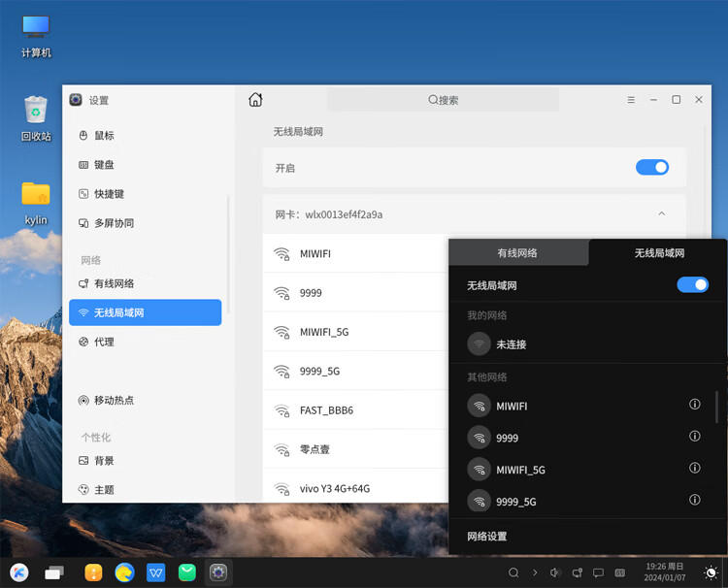Screen dimensions: 728x588
Task: Open the start menu Kylin logo
Action: point(18,572)
